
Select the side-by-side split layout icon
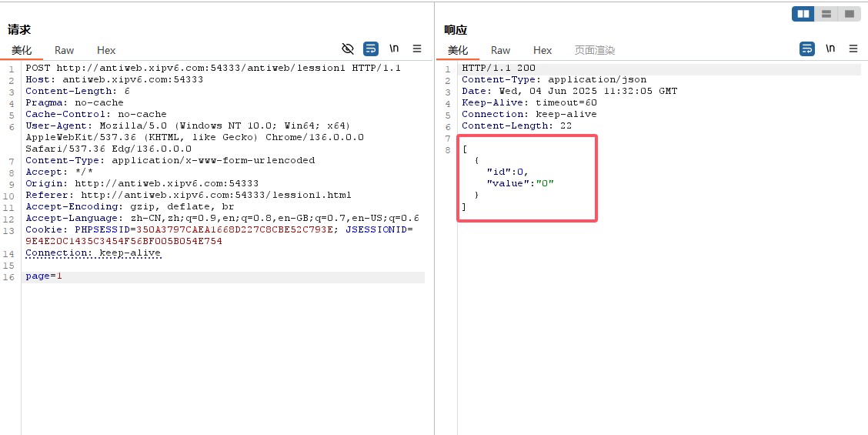803,14
